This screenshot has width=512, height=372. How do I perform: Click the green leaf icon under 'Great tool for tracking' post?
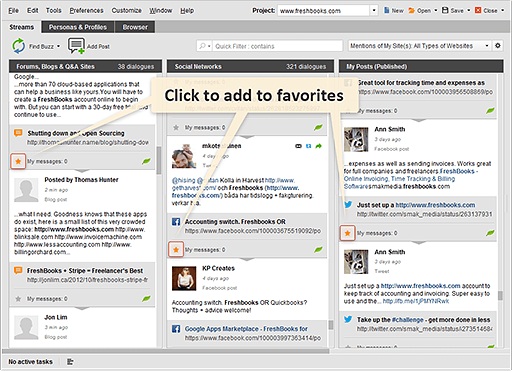pos(490,111)
